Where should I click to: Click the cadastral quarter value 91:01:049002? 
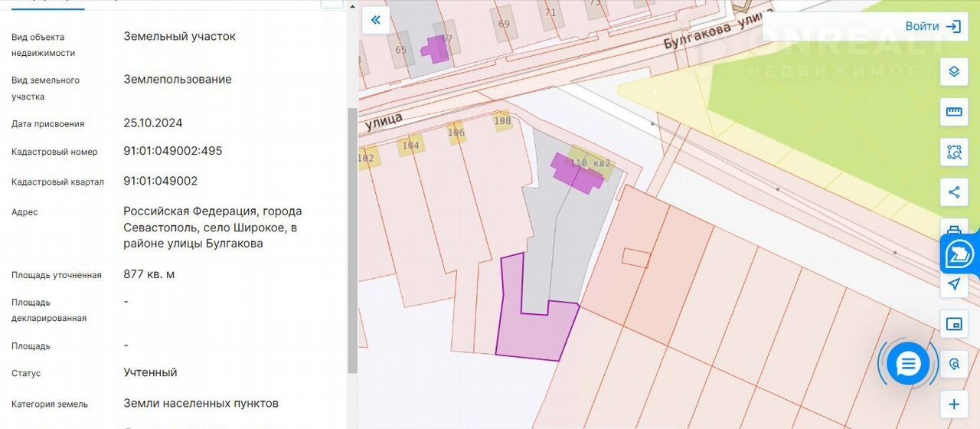pos(161,181)
